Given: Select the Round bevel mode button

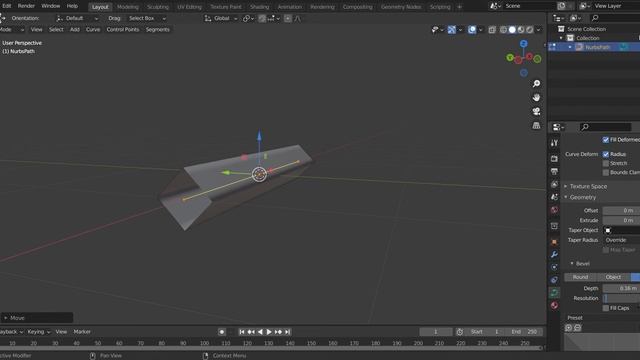Looking at the screenshot, I should pos(580,277).
